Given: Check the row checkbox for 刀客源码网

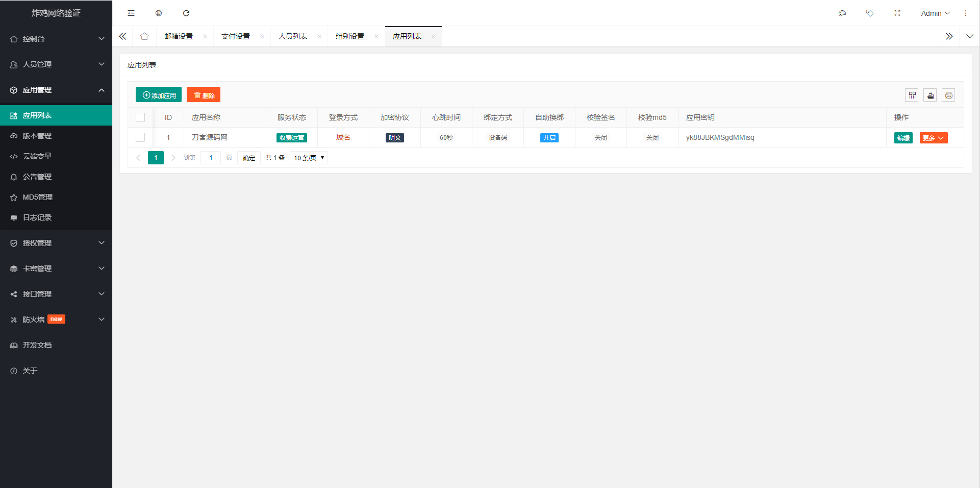Looking at the screenshot, I should (141, 137).
